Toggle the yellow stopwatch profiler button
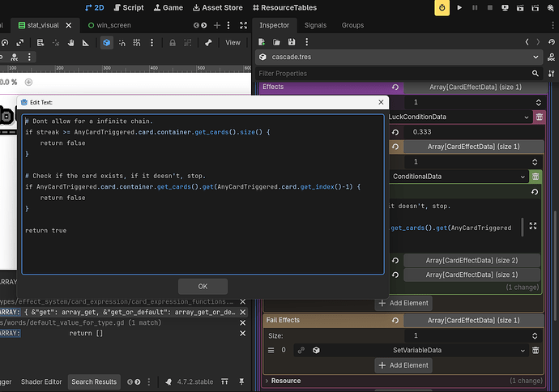This screenshot has height=392, width=559. coord(442,8)
